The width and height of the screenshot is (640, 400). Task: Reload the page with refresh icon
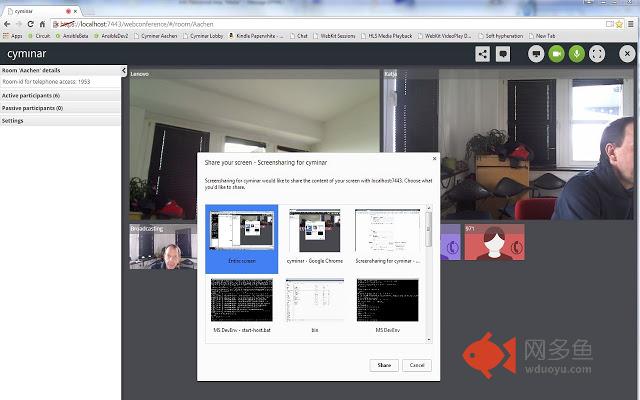pyautogui.click(x=30, y=24)
